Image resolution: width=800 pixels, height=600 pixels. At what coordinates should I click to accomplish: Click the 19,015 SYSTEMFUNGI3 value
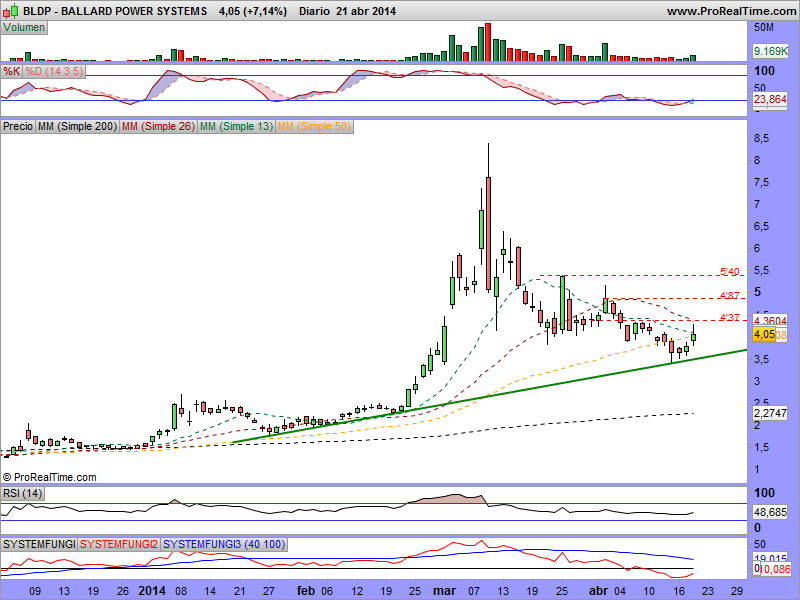point(770,558)
